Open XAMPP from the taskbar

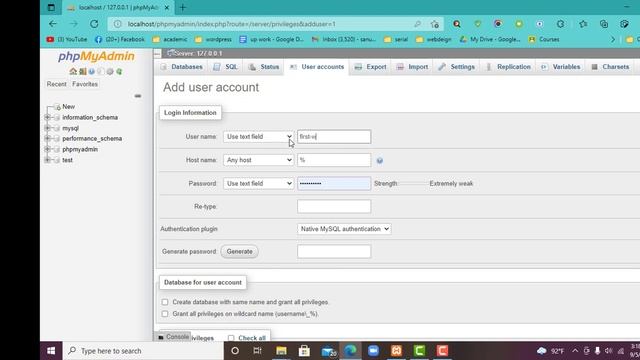396,351
